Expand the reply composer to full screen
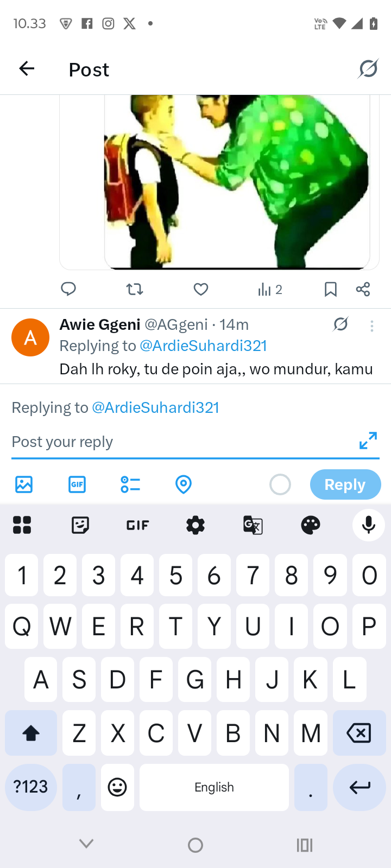Image resolution: width=391 pixels, height=868 pixels. pos(368,441)
